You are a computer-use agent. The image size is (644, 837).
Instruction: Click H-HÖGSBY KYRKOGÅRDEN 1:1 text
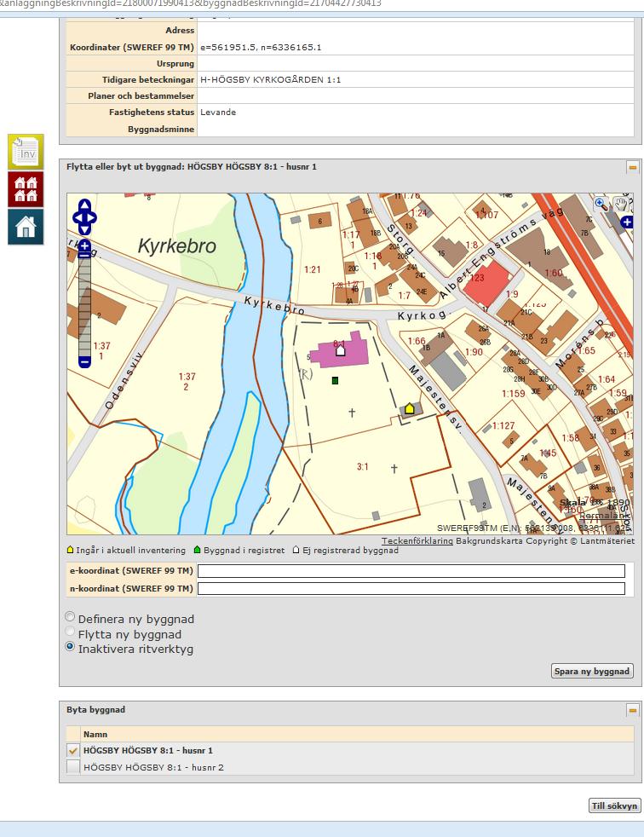[271, 79]
